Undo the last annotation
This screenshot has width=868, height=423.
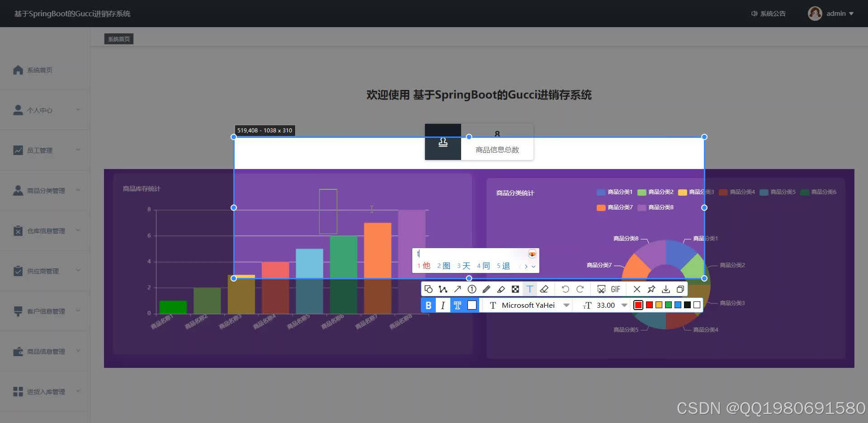click(x=565, y=289)
